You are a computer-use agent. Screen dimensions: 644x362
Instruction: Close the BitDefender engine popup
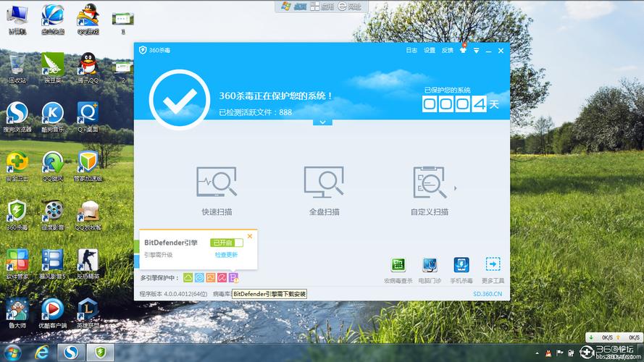[250, 236]
